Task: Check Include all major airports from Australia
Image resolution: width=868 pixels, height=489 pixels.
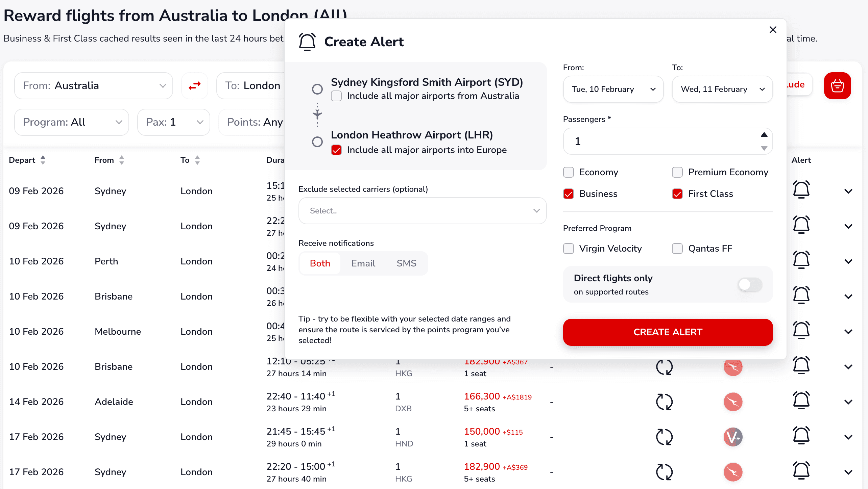Action: click(x=336, y=96)
